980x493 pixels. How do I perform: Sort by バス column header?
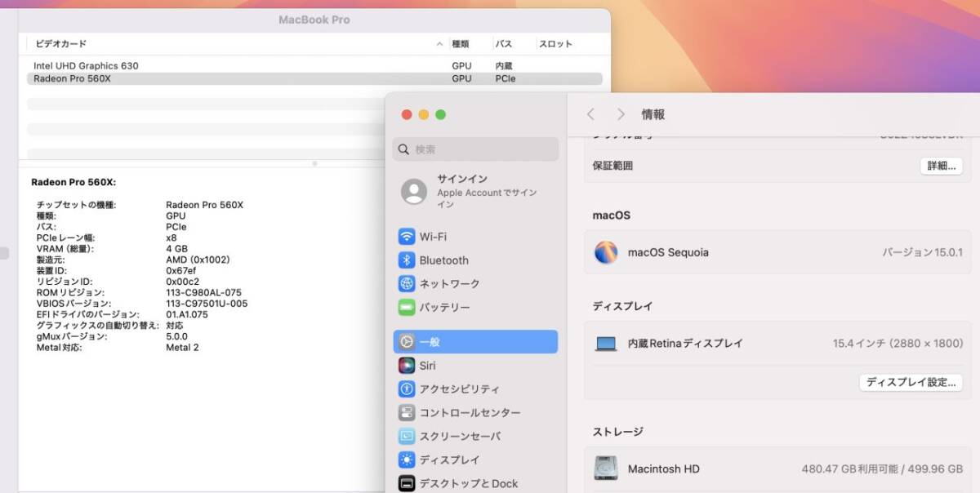pyautogui.click(x=504, y=44)
